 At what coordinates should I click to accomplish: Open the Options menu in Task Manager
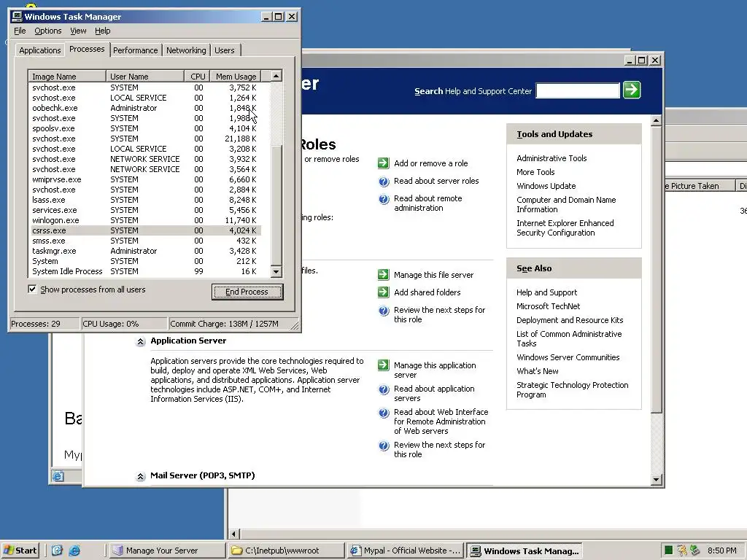47,31
